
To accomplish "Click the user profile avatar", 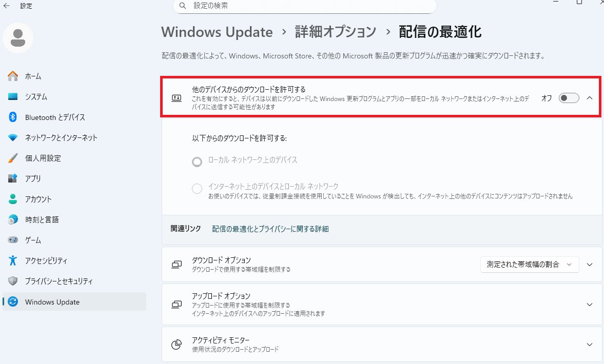I will coord(18,38).
